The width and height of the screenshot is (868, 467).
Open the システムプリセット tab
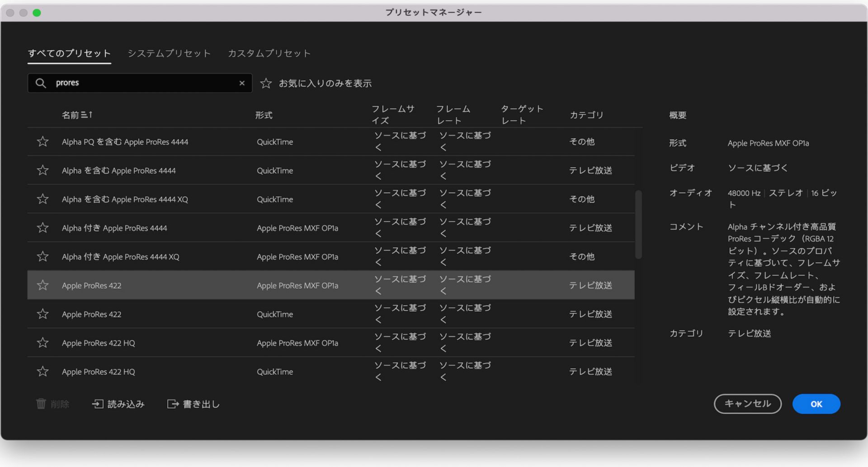(169, 53)
